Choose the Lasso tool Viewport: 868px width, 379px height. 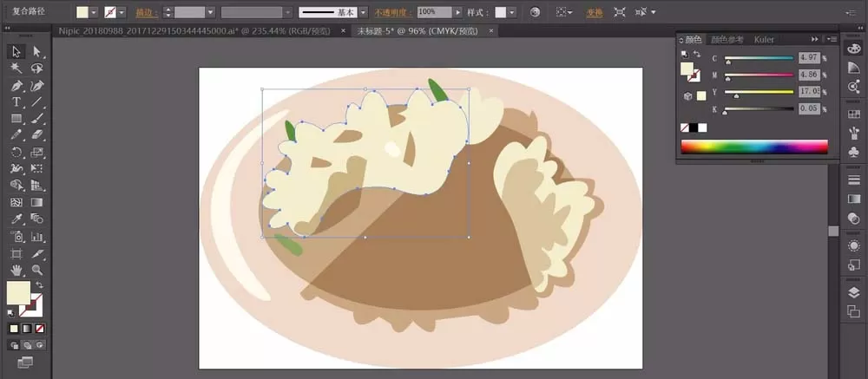coord(37,68)
